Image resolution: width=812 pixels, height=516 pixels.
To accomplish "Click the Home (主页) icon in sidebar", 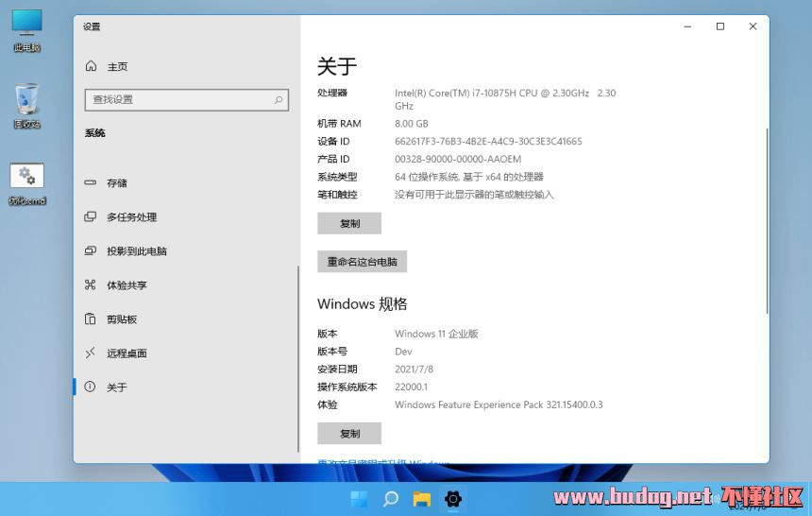I will (x=91, y=66).
